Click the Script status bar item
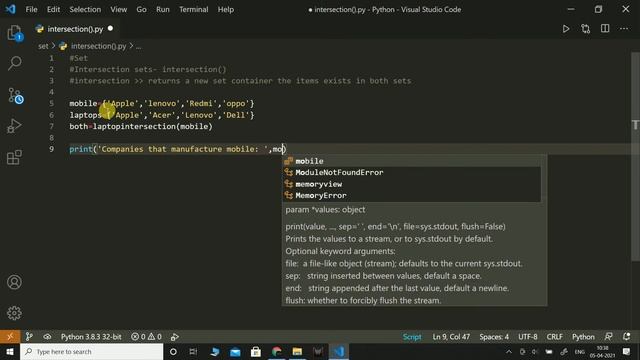The width and height of the screenshot is (640, 360). pyautogui.click(x=412, y=337)
